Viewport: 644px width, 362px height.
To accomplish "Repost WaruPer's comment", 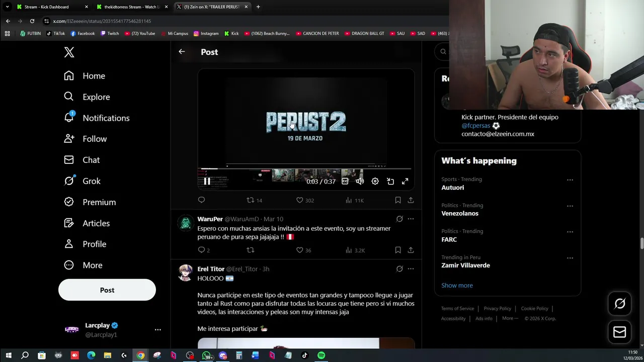I will click(250, 250).
